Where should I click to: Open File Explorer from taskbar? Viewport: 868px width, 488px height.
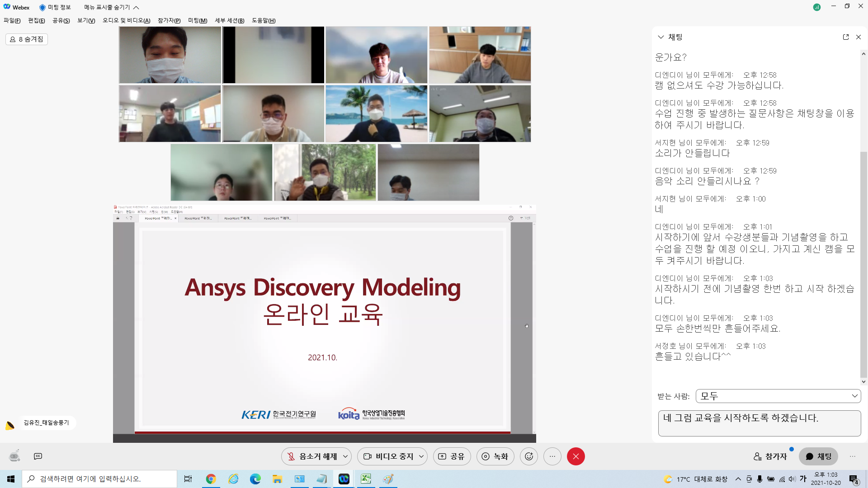[x=277, y=479]
